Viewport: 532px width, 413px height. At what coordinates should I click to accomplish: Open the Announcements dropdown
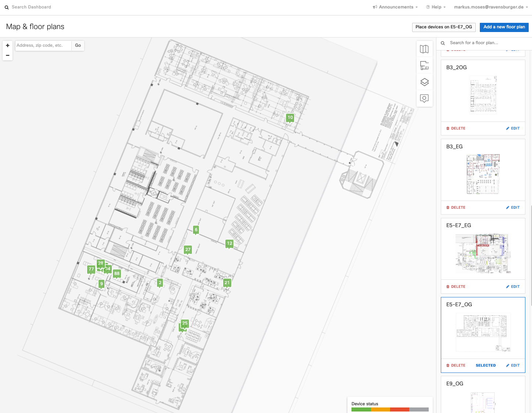coord(395,7)
